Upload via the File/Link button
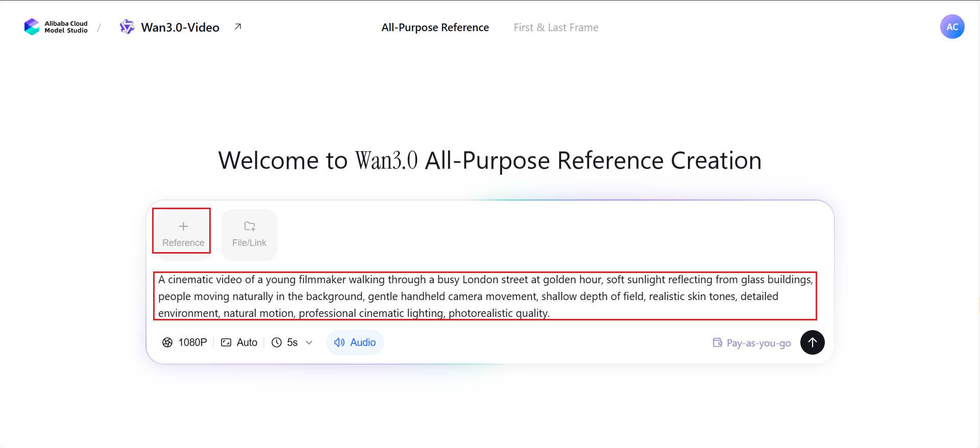 coord(249,235)
